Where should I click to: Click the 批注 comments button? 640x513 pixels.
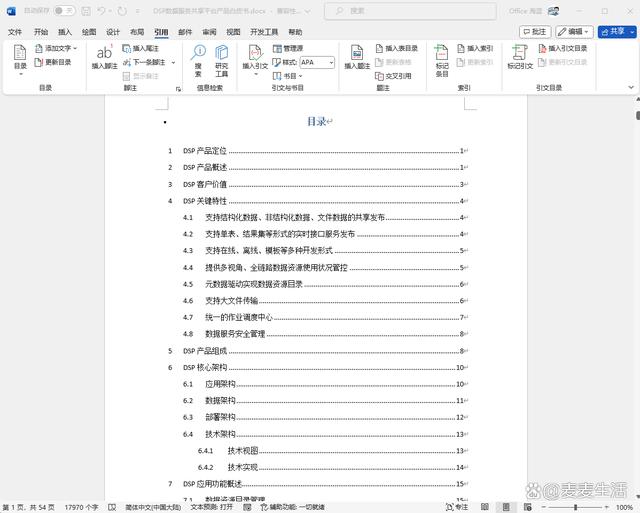point(535,32)
